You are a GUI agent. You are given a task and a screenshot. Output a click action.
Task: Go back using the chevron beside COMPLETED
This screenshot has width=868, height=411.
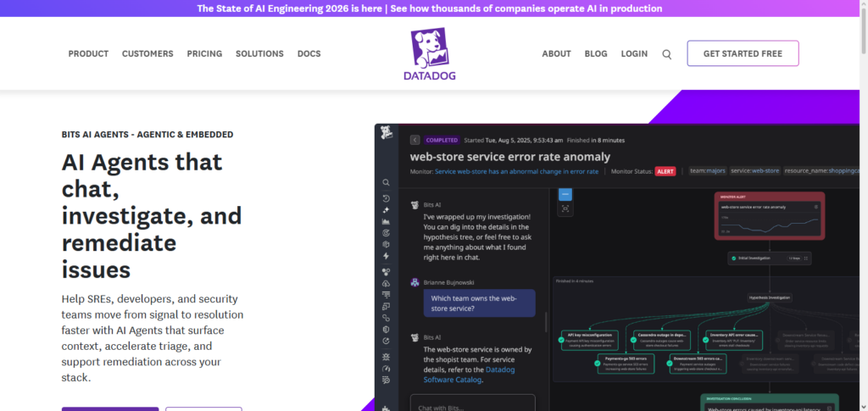[415, 140]
